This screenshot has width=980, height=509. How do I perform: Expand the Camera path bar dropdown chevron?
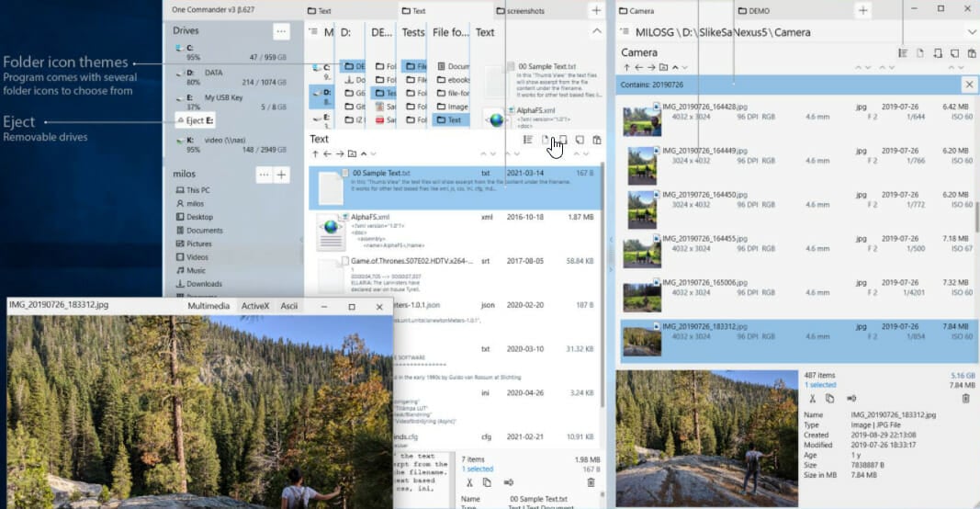click(x=972, y=32)
